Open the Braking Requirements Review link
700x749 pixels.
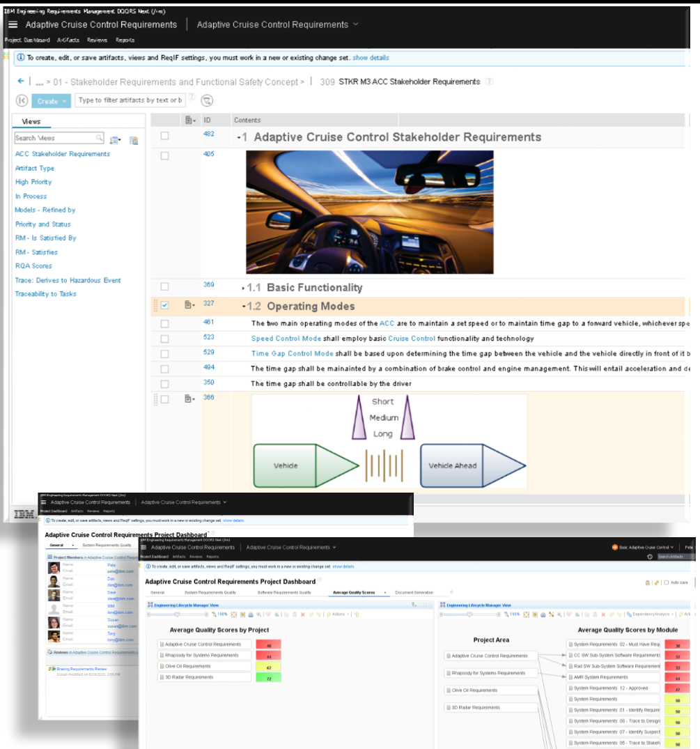point(81,669)
